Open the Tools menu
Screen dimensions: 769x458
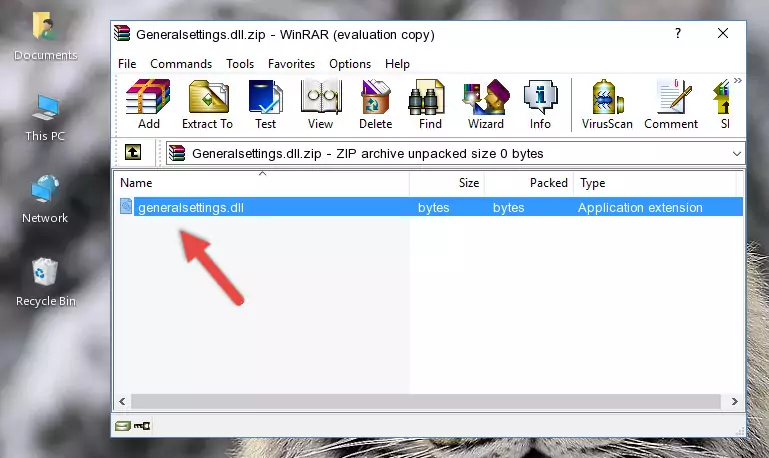(x=240, y=64)
